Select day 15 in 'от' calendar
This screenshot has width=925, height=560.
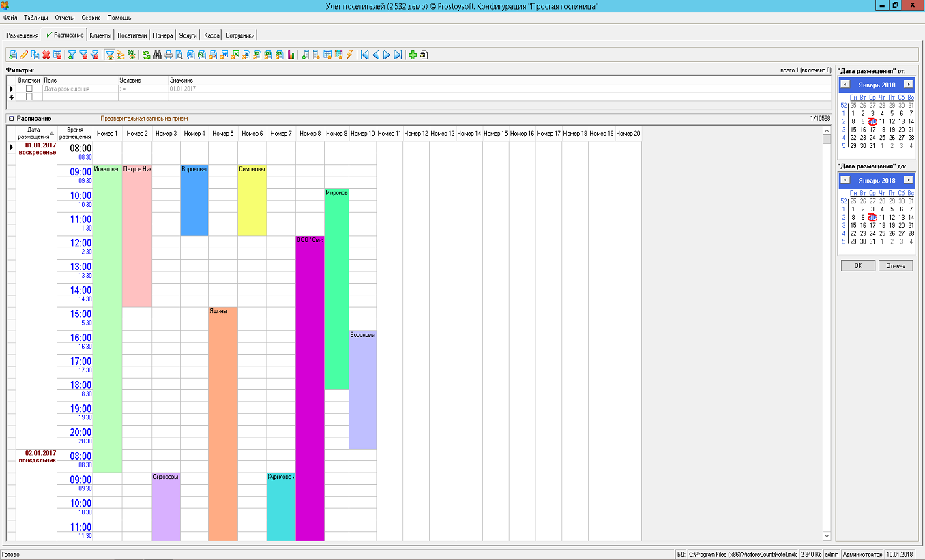[x=853, y=130]
